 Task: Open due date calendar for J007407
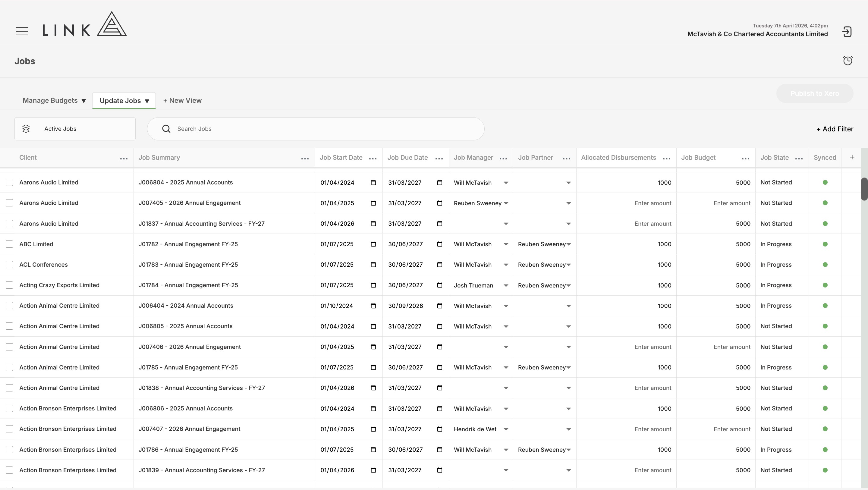point(440,429)
